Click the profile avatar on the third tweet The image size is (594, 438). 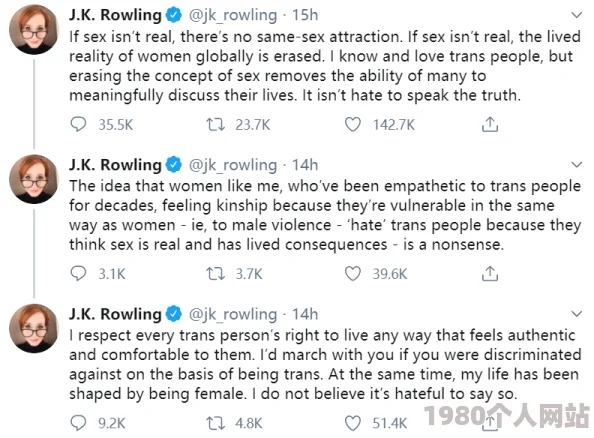pos(34,328)
